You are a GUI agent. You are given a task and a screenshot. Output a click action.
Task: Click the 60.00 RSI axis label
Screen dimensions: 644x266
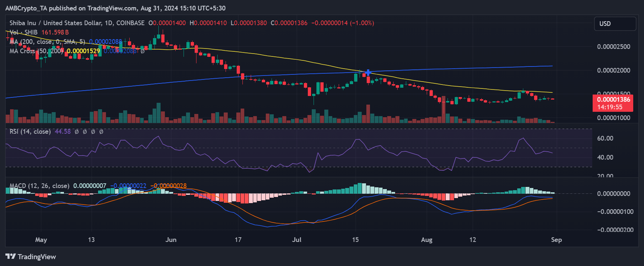tap(605, 138)
